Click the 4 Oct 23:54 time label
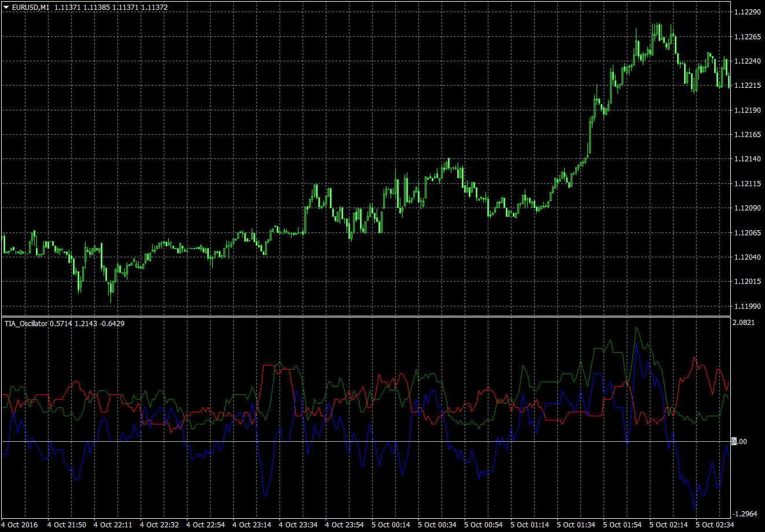765x532 pixels. tap(345, 525)
